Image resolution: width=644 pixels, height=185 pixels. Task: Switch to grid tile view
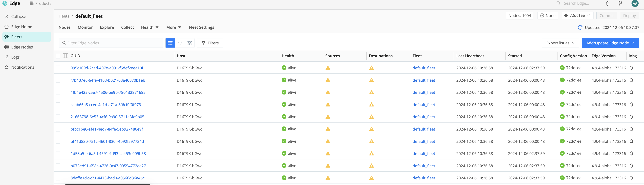click(x=189, y=43)
